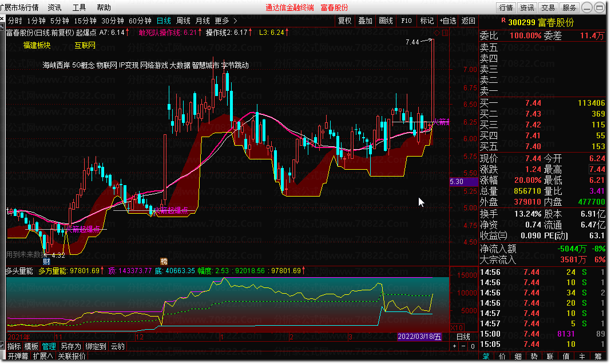Click the 榜 marker on the chart
The width and height of the screenshot is (611, 364).
pyautogui.click(x=164, y=262)
